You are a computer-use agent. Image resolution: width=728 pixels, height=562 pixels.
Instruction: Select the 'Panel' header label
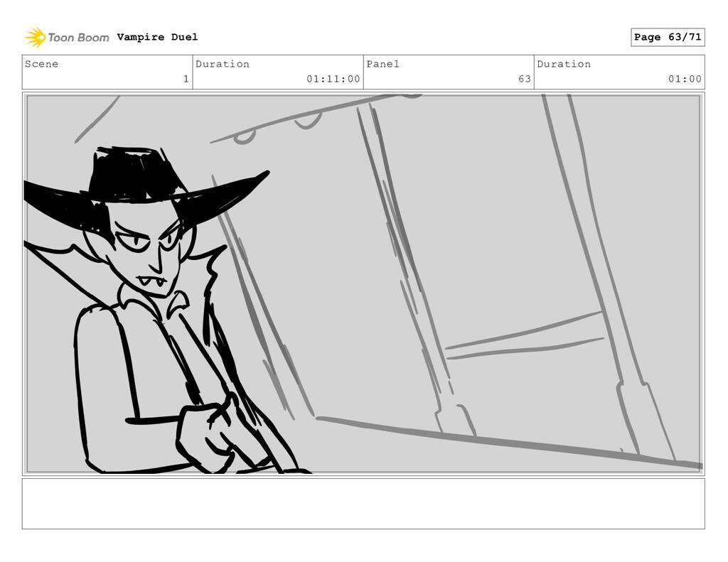pyautogui.click(x=383, y=64)
